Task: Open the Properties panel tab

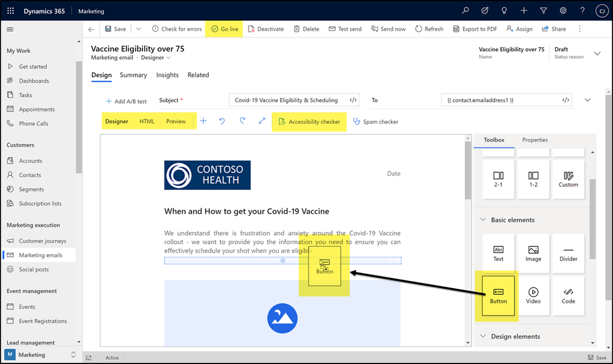Action: click(535, 140)
